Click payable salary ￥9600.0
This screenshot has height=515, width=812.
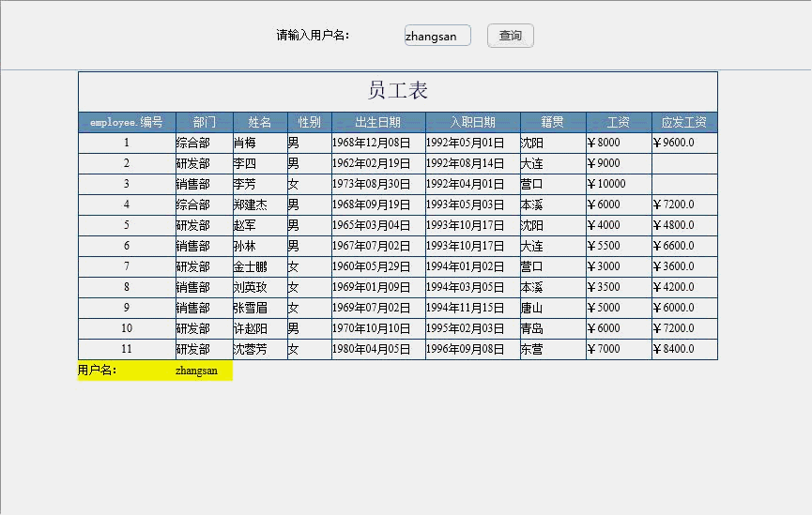684,143
